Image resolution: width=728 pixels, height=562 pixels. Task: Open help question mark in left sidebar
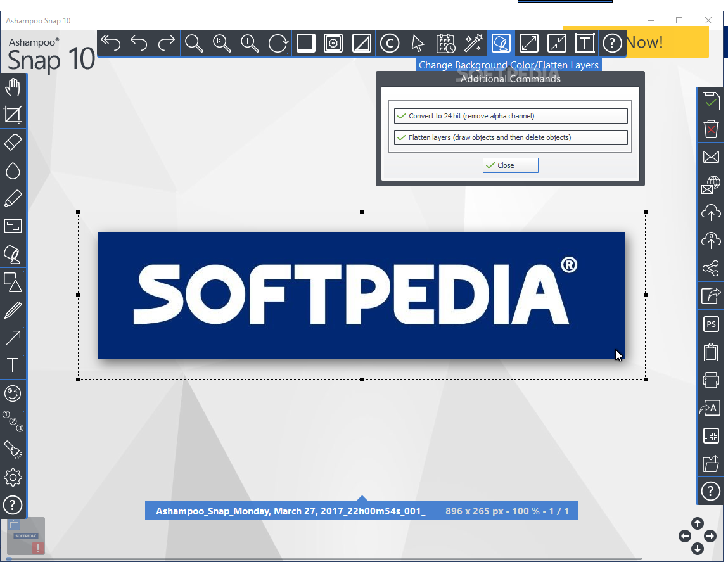(13, 505)
